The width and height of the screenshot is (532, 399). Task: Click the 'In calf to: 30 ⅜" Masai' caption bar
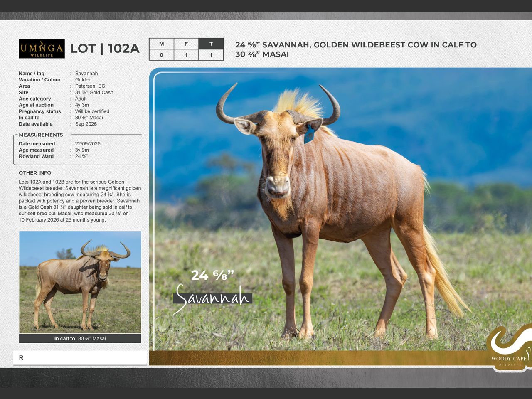(80, 339)
